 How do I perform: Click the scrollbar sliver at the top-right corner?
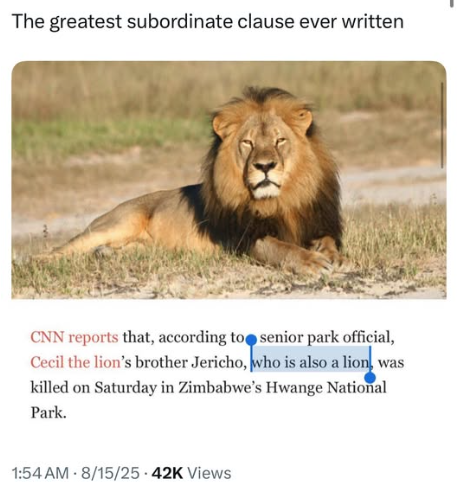pyautogui.click(x=452, y=3)
